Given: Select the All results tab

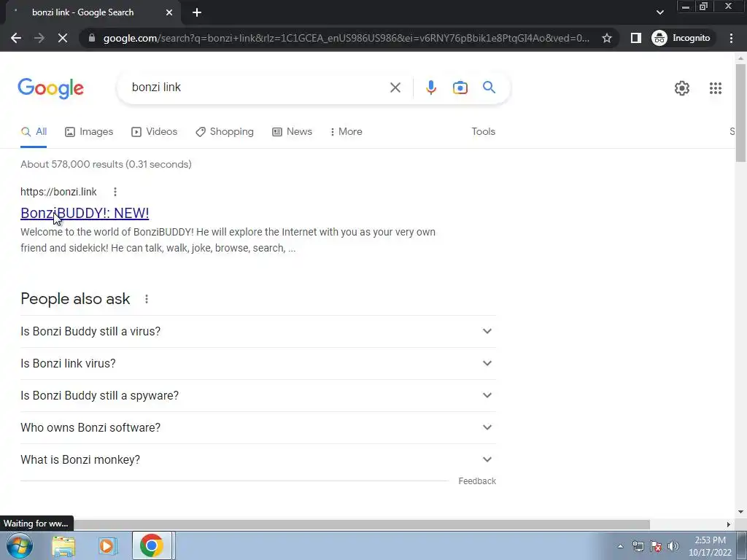Looking at the screenshot, I should (34, 132).
